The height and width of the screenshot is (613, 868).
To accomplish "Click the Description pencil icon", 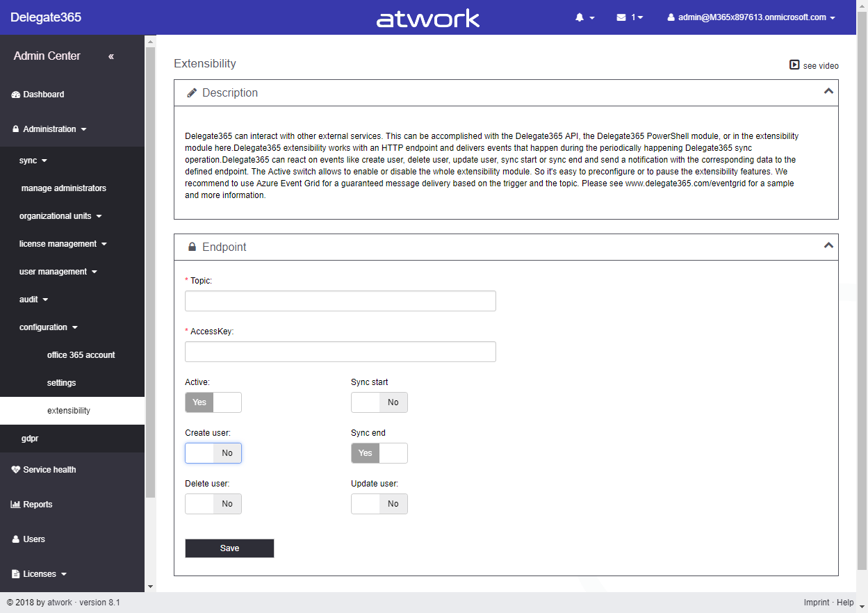I will click(192, 93).
